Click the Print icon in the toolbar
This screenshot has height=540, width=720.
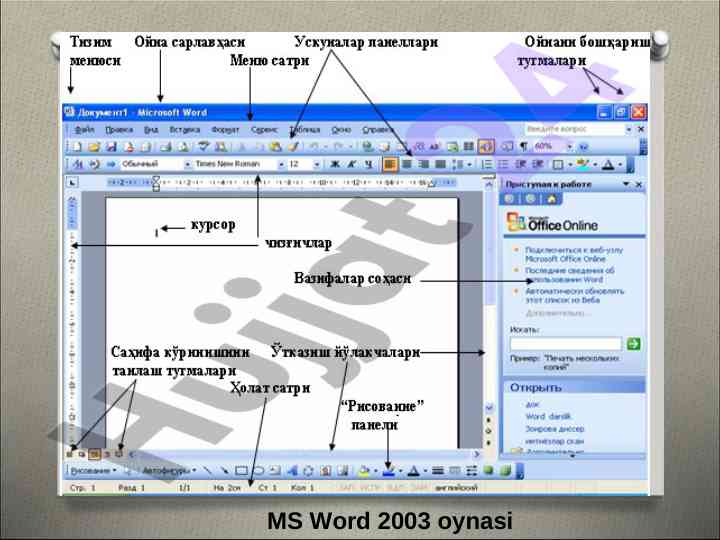coord(165,147)
